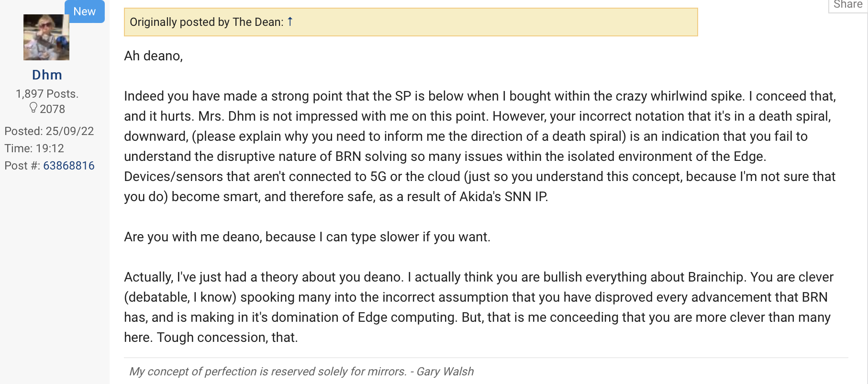The width and height of the screenshot is (868, 384).
Task: Click the 'Are you with me deano' sentence
Action: [x=307, y=237]
